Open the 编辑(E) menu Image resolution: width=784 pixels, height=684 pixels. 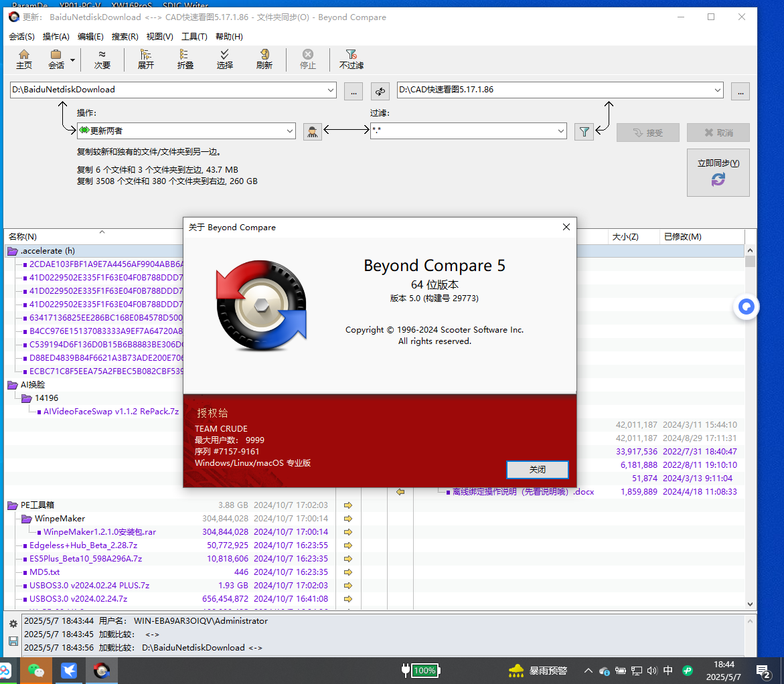coord(90,37)
